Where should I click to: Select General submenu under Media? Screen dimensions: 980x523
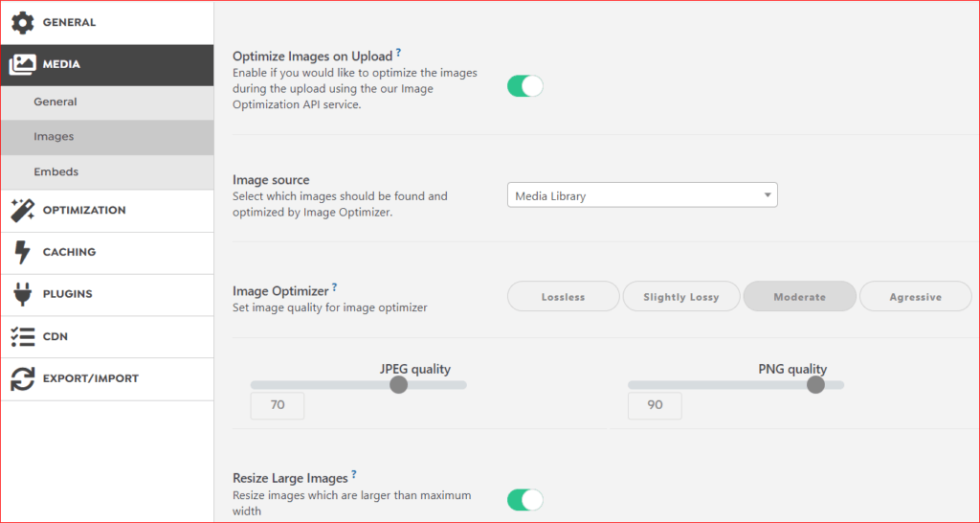pyautogui.click(x=107, y=102)
